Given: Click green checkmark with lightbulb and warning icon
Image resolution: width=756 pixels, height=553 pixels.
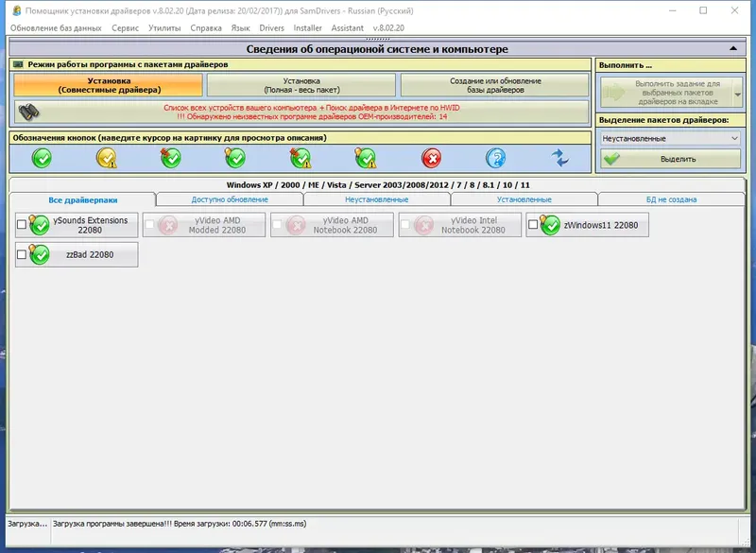Looking at the screenshot, I should (x=365, y=158).
